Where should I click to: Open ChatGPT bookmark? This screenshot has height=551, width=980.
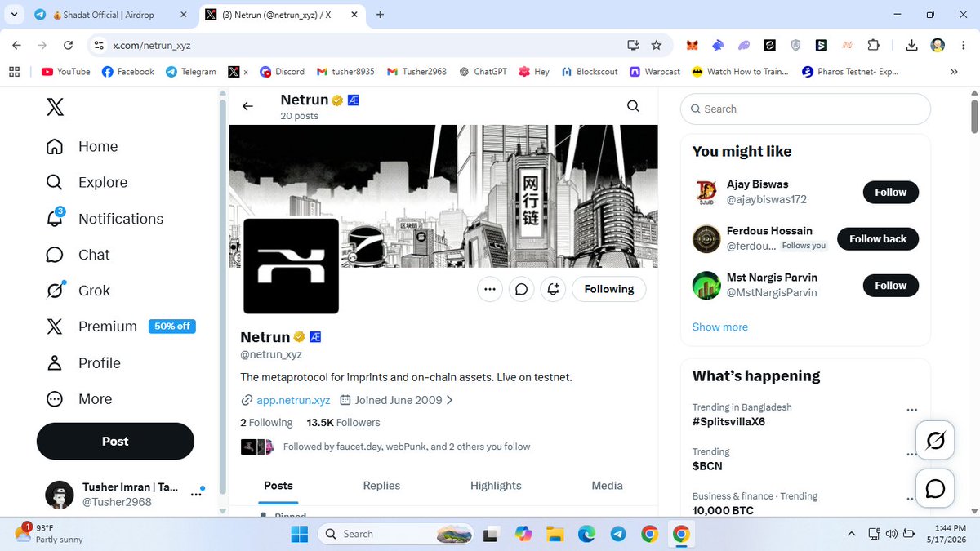click(483, 72)
